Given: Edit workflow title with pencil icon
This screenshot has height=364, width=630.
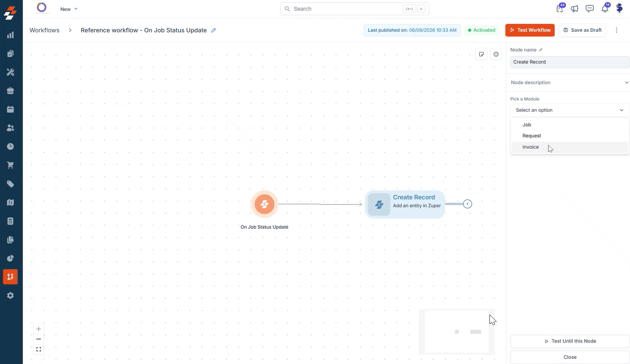Looking at the screenshot, I should pos(214,30).
